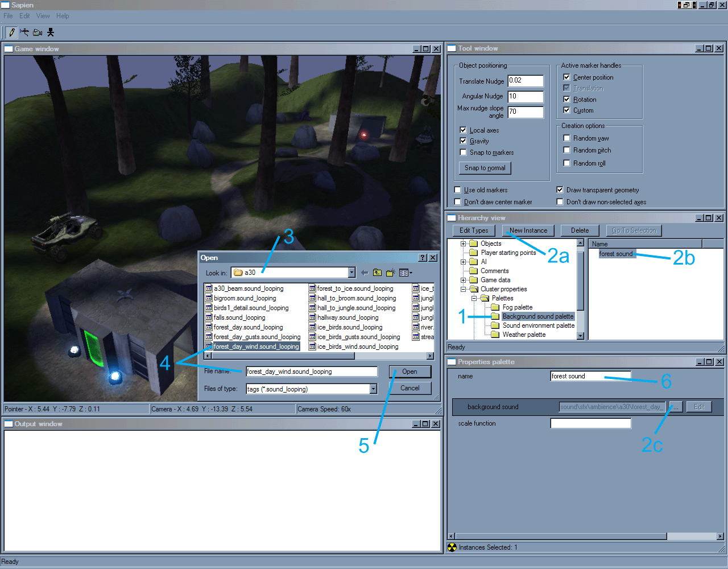Enable Snap to markers

463,152
